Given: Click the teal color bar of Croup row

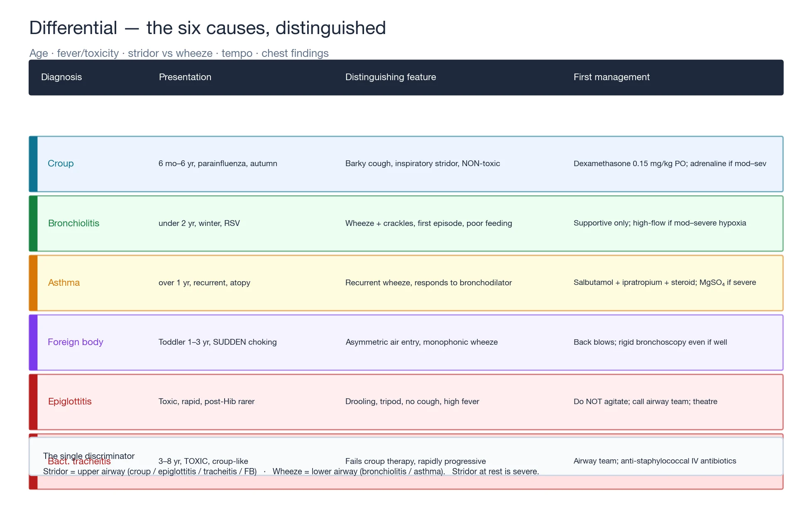Looking at the screenshot, I should click(x=34, y=164).
